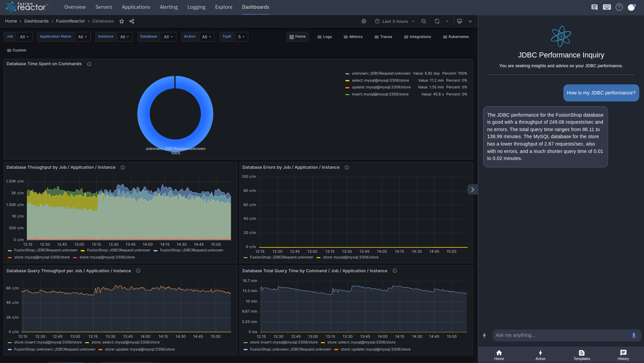The image size is (644, 363).
Task: Open the Traces dashboard links
Action: pos(383,37)
